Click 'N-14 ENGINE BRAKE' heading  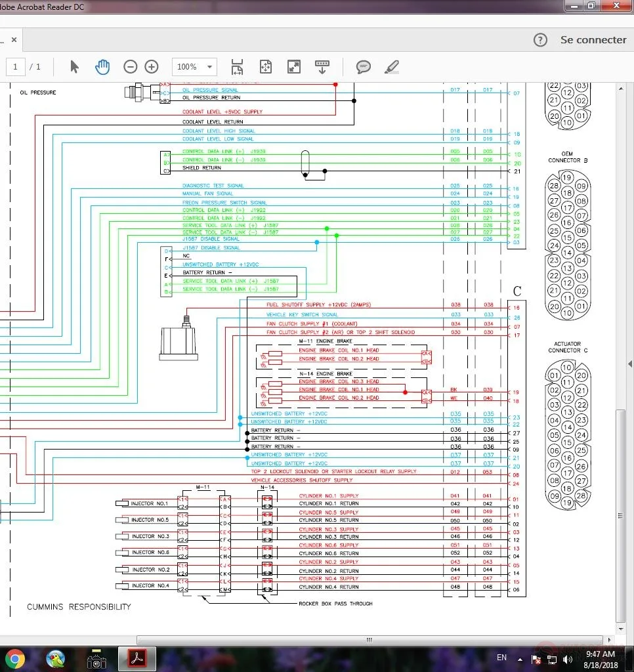[326, 373]
